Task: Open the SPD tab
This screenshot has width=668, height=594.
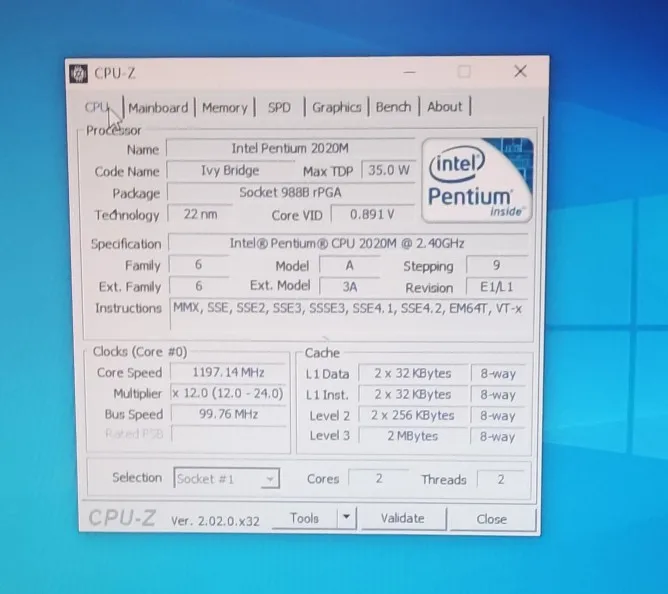Action: pyautogui.click(x=279, y=107)
